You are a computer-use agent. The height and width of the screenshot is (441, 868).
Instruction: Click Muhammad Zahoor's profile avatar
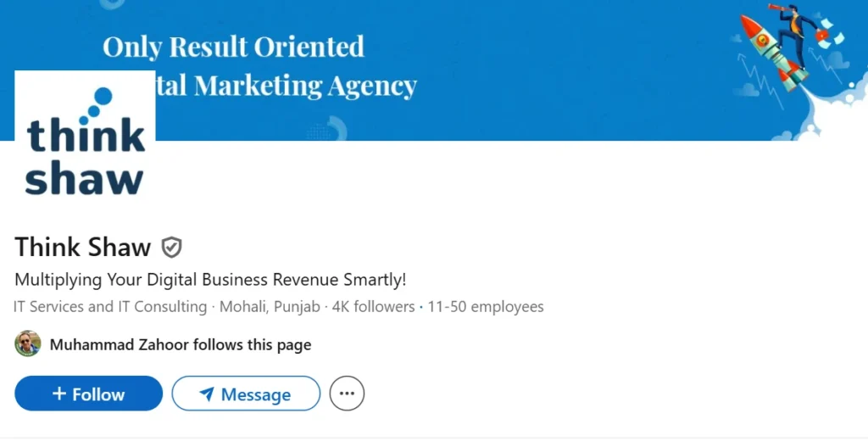(x=28, y=344)
